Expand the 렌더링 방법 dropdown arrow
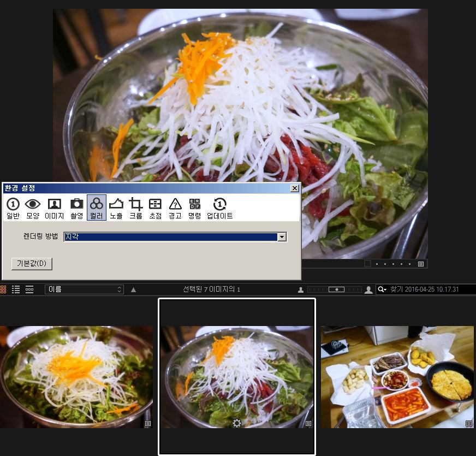The image size is (476, 456). [x=282, y=237]
